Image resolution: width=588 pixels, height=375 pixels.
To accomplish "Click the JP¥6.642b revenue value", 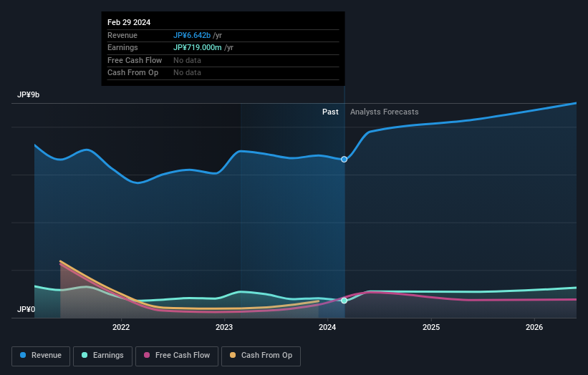I will (x=192, y=35).
